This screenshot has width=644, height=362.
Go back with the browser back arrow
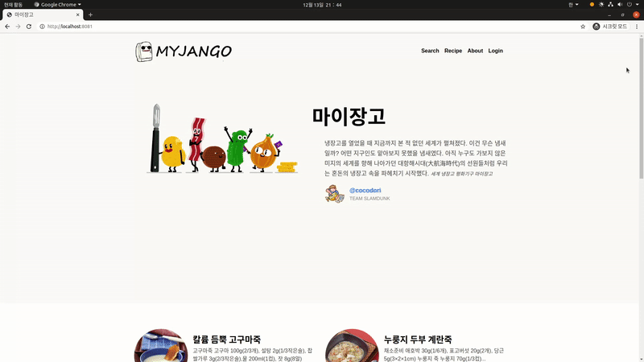click(x=7, y=27)
